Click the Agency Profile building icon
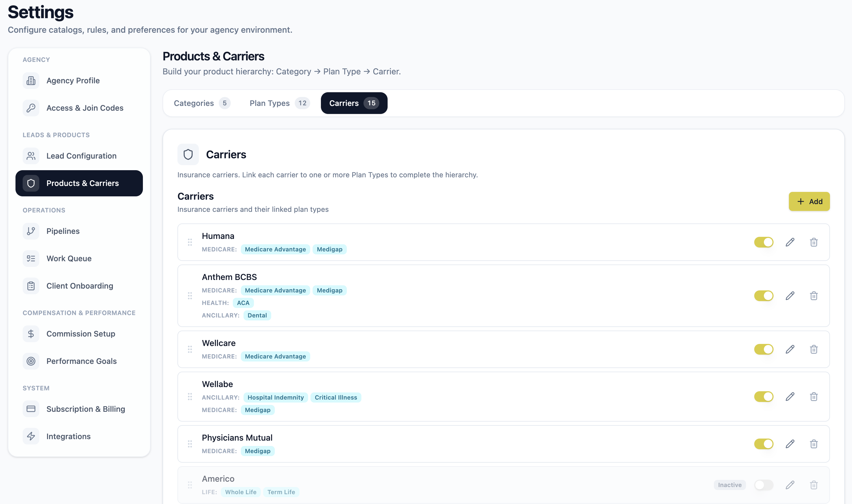This screenshot has height=504, width=852. [31, 81]
